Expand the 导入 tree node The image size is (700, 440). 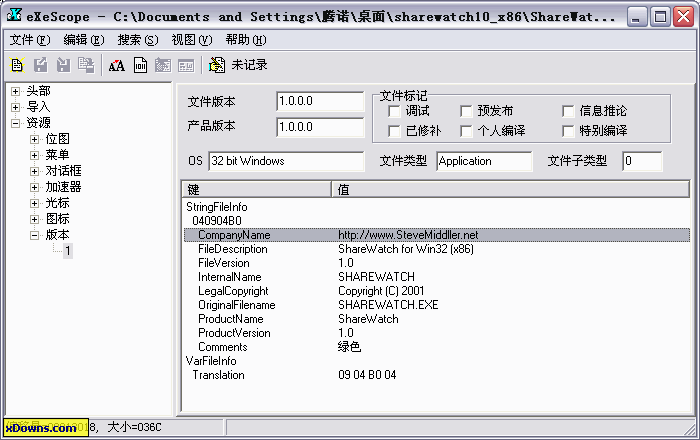[x=16, y=108]
